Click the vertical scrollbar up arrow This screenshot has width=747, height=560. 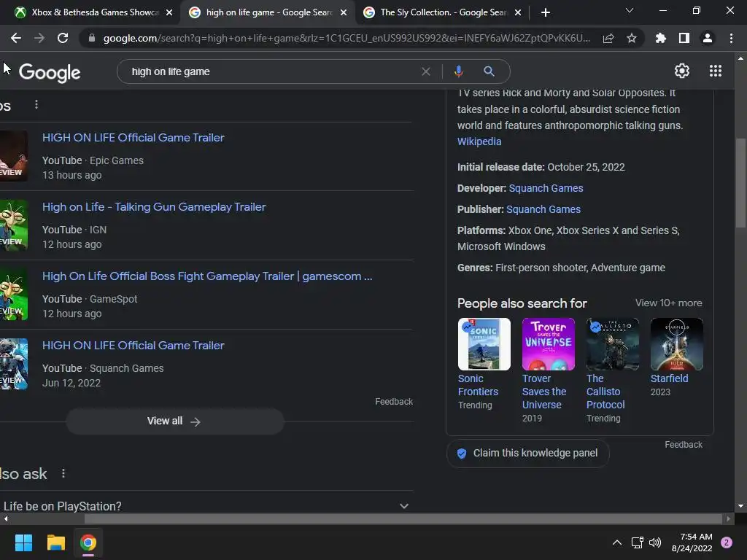tap(740, 58)
